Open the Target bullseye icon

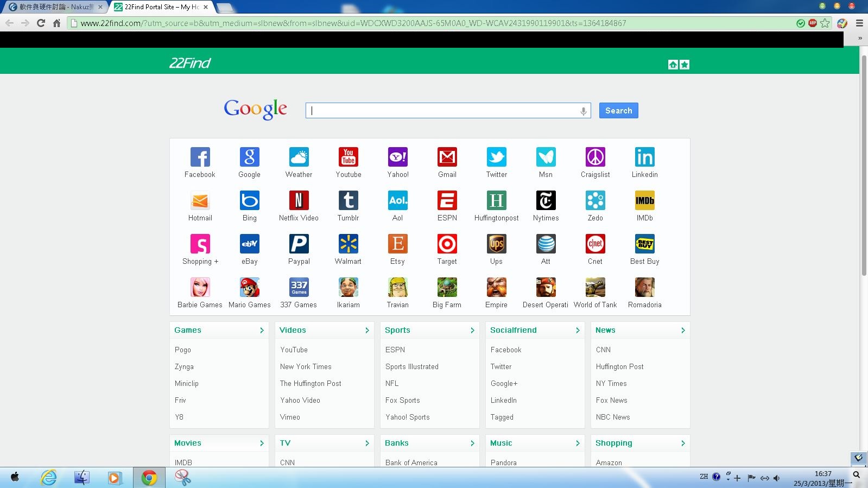click(447, 244)
